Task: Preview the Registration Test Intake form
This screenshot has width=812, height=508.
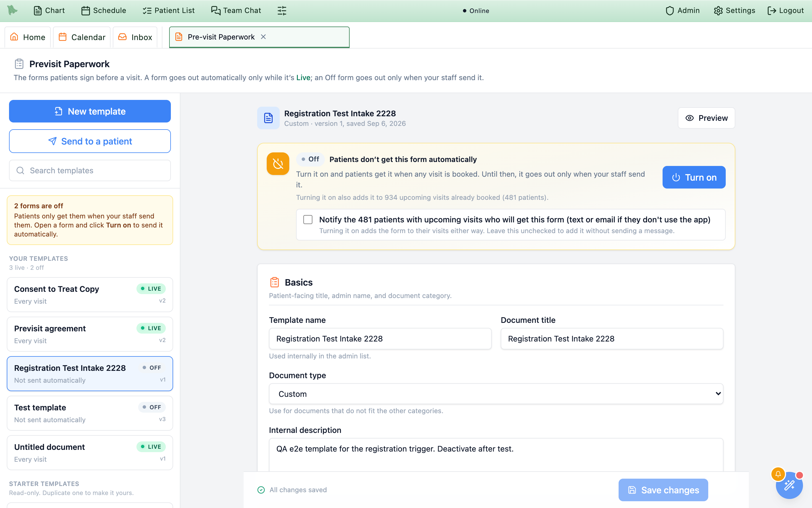Action: 706,118
